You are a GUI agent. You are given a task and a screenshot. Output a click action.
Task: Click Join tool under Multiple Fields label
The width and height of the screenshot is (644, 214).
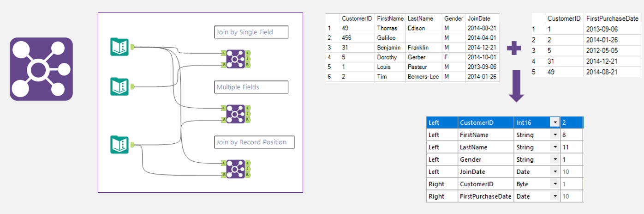coord(235,114)
